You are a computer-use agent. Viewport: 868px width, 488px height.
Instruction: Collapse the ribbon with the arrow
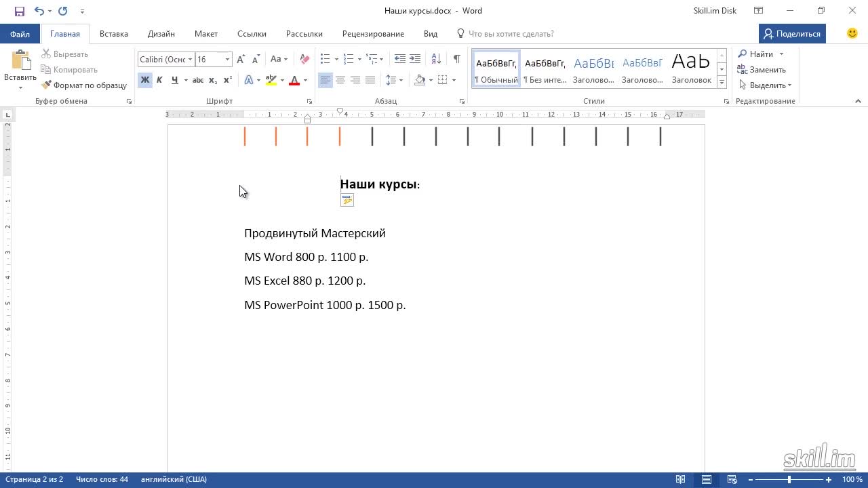(858, 101)
